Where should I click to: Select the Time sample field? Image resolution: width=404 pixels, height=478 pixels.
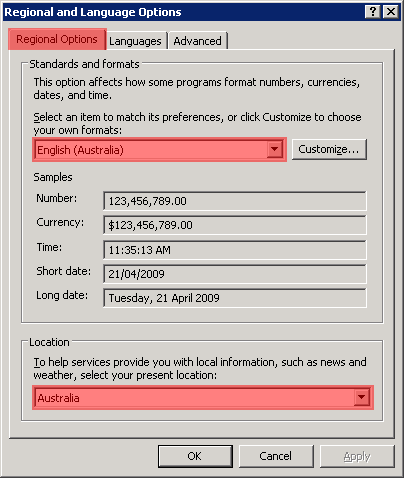pos(235,250)
